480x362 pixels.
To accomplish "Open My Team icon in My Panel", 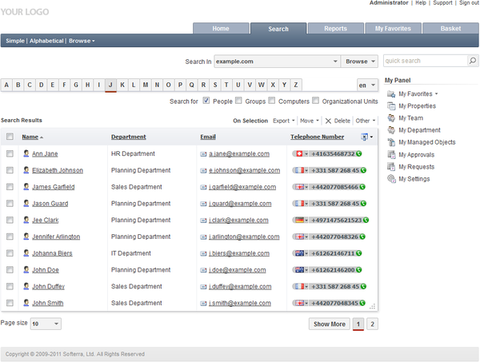I will [x=391, y=118].
